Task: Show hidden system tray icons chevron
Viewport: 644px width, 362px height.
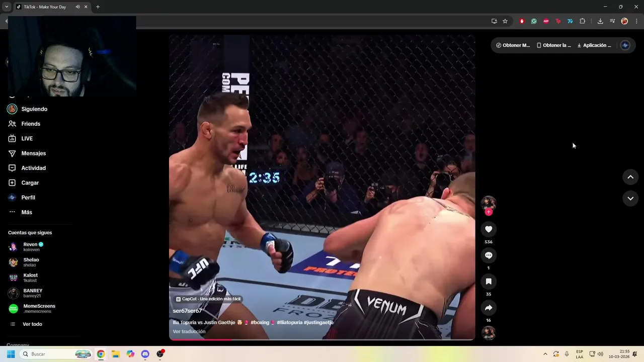Action: coord(545,354)
